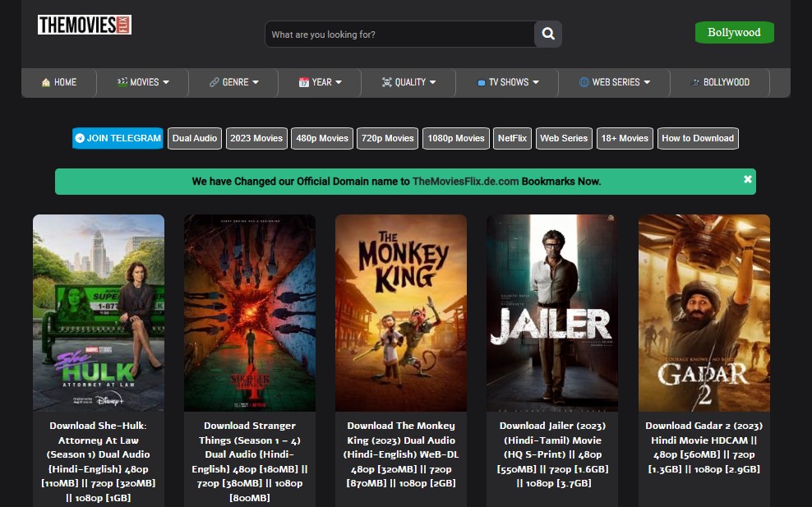
Task: Expand the MOVIES dropdown arrow
Action: pos(166,82)
